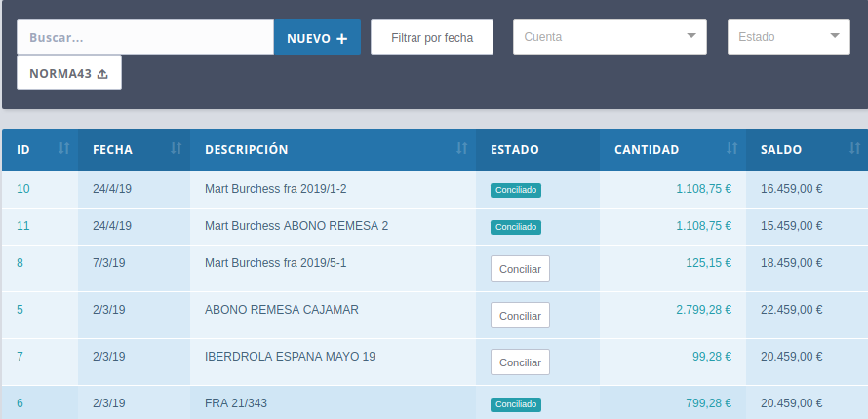Sort table by Fecha column arrows
868x419 pixels.
pos(177,149)
